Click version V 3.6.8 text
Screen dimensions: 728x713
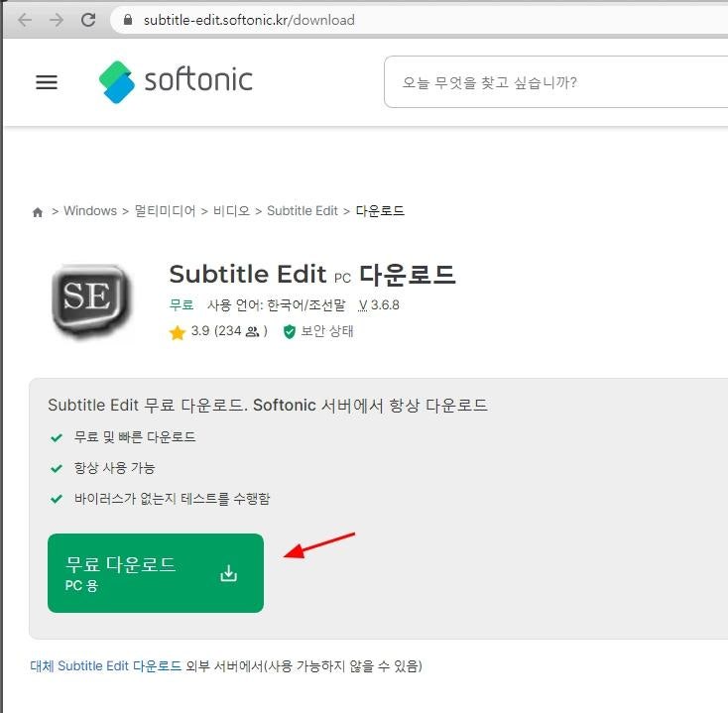point(379,305)
